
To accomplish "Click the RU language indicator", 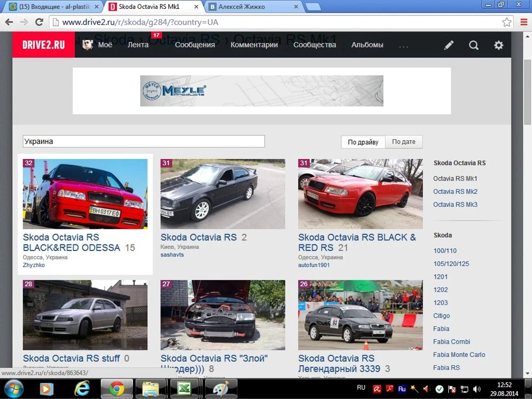I will [361, 387].
